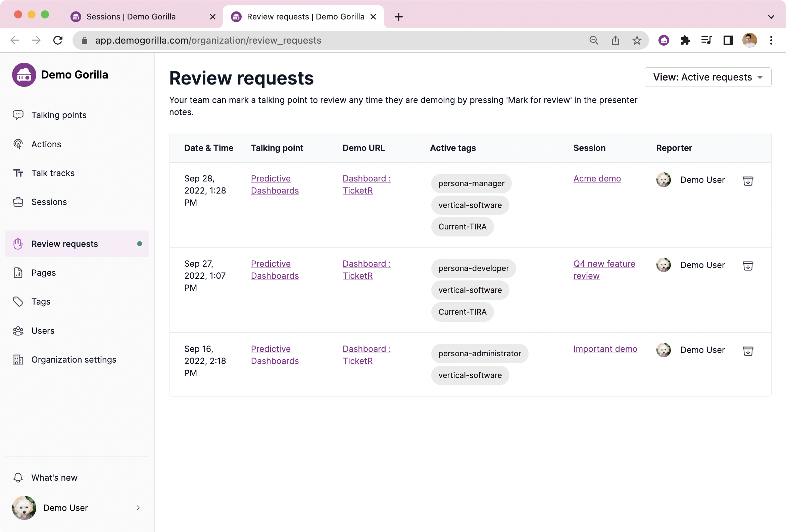Image resolution: width=786 pixels, height=532 pixels.
Task: Select the Actions sidebar icon
Action: coord(18,144)
